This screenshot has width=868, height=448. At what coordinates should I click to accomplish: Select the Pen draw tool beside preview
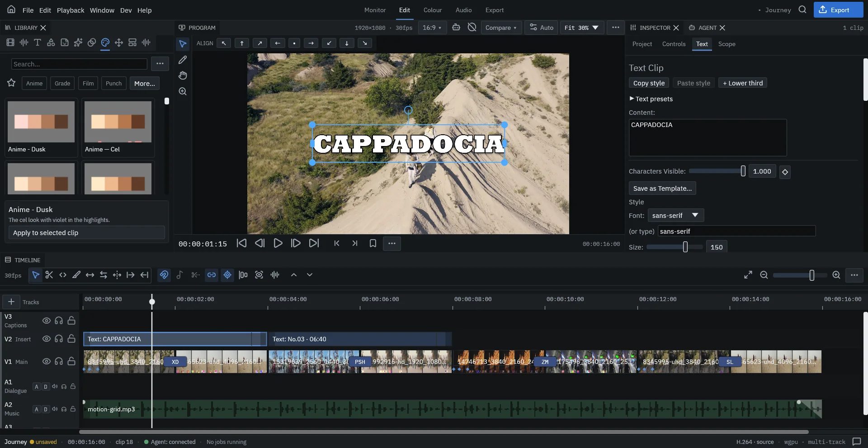pos(183,60)
